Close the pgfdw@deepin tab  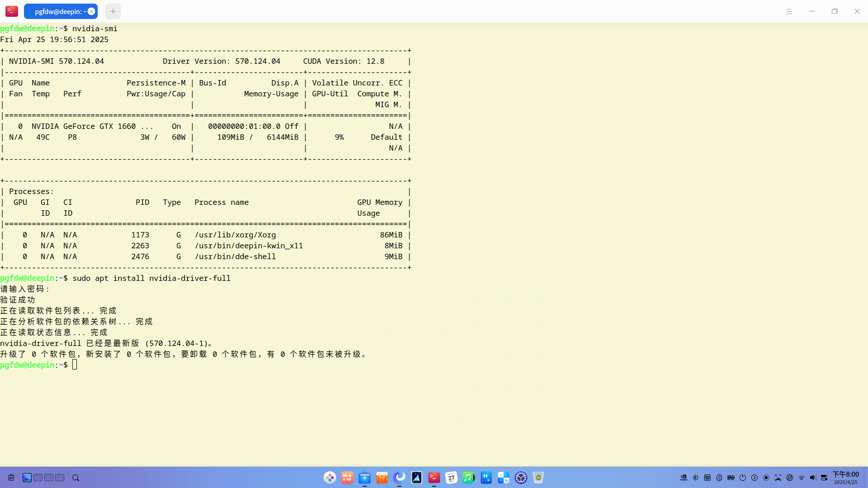point(91,11)
